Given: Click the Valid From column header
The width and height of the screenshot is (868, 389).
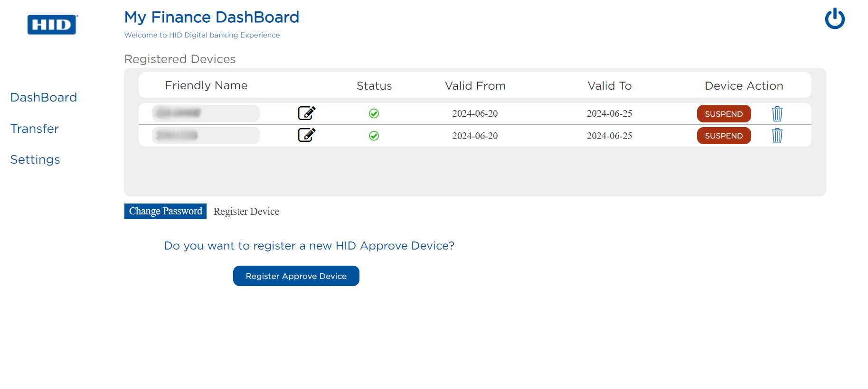Looking at the screenshot, I should point(475,86).
